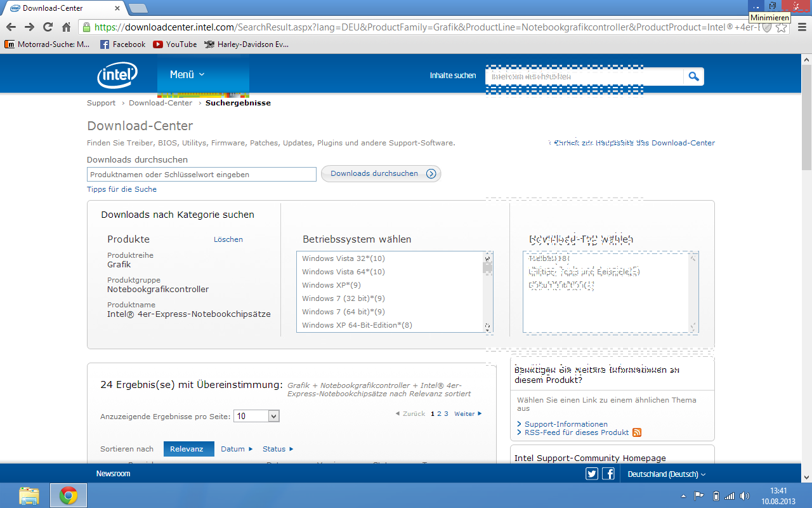This screenshot has width=812, height=508.
Task: Open the Motorrad-Suche bookmark
Action: (x=48, y=44)
